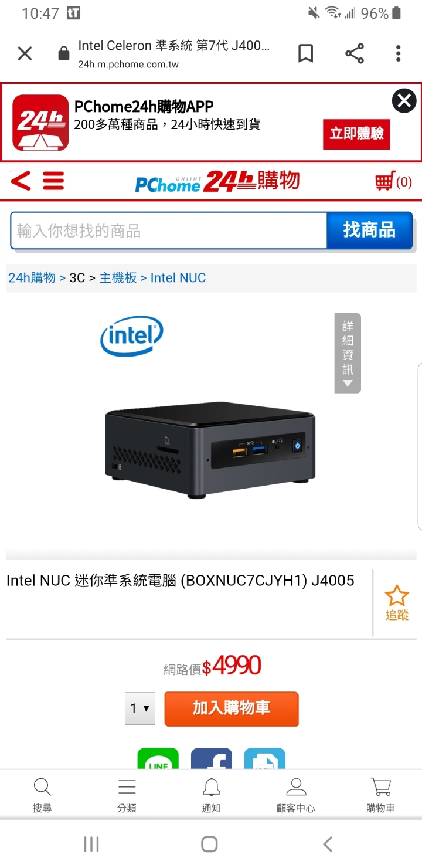
Task: Open the shopping cart icon at top
Action: (393, 181)
